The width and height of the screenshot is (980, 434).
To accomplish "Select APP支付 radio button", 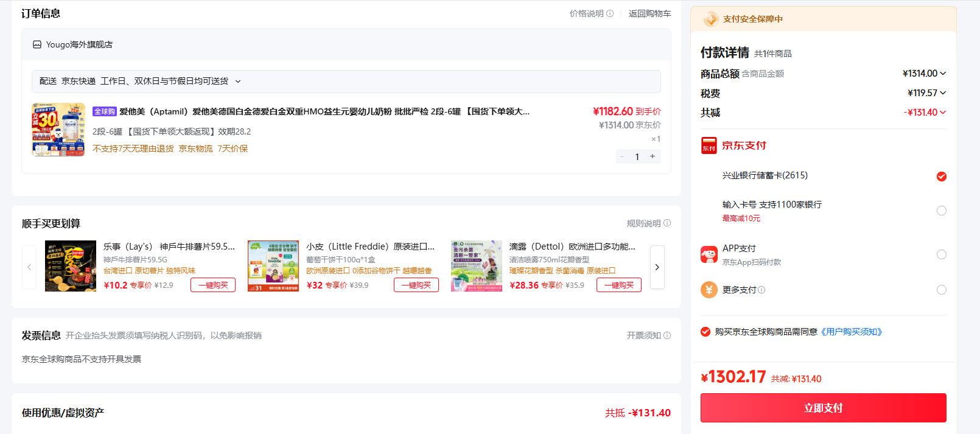I will click(x=942, y=254).
